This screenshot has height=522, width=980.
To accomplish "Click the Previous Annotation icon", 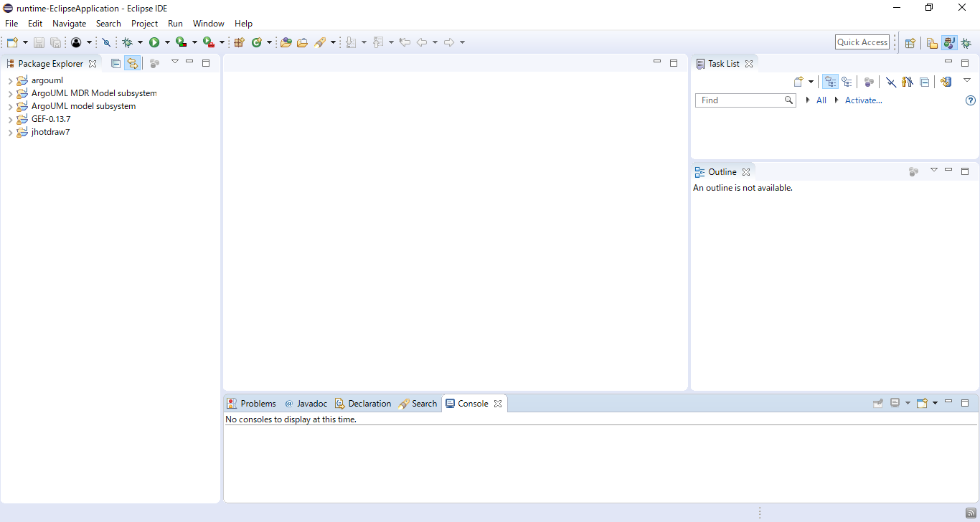I will [378, 42].
